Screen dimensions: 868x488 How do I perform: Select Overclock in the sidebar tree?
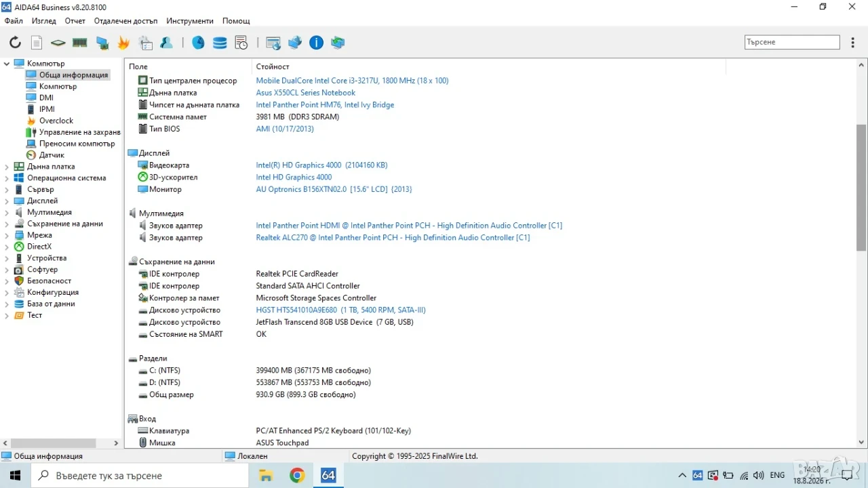pos(56,121)
